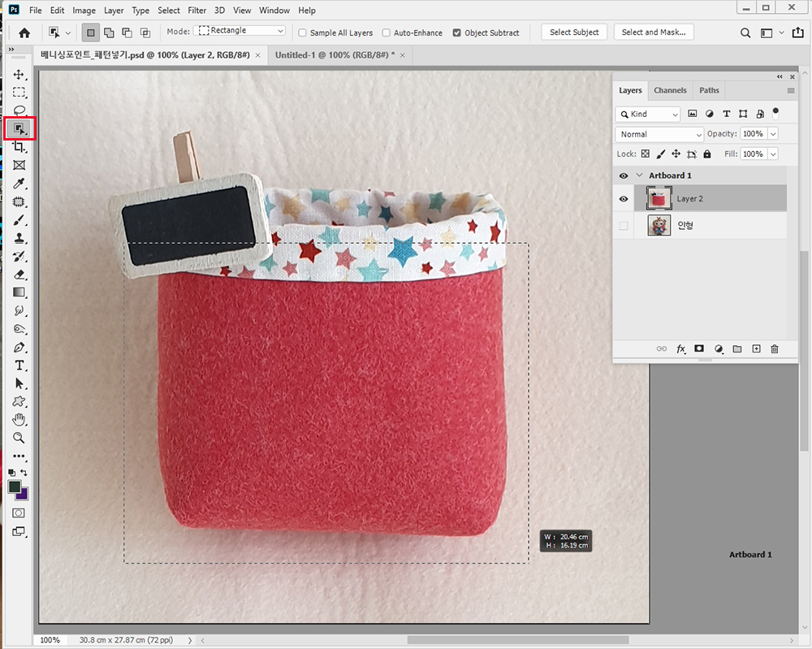Choose New Selection mode icon

(x=91, y=32)
